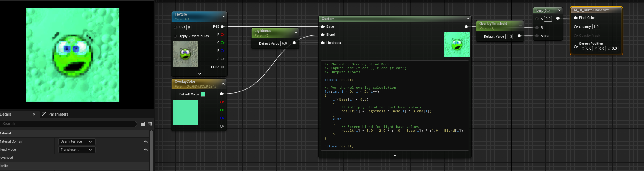This screenshot has height=171, width=644.
Task: Click the Custom node output pin
Action: [466, 27]
